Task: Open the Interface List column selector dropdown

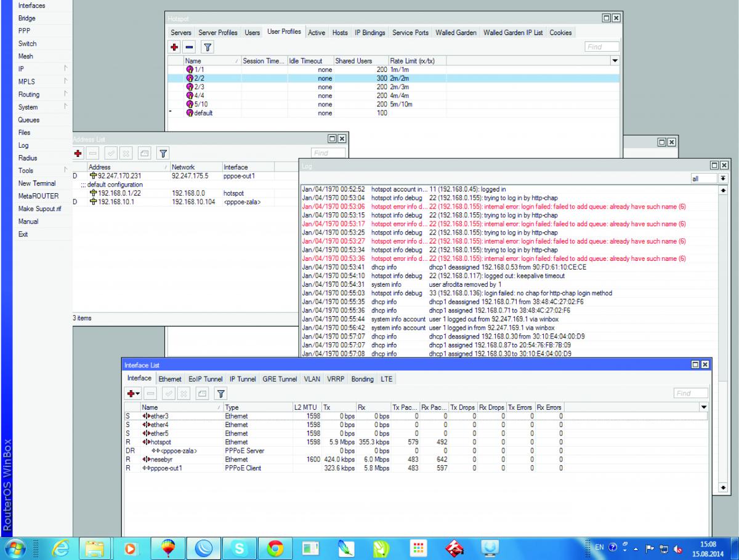Action: coord(704,407)
